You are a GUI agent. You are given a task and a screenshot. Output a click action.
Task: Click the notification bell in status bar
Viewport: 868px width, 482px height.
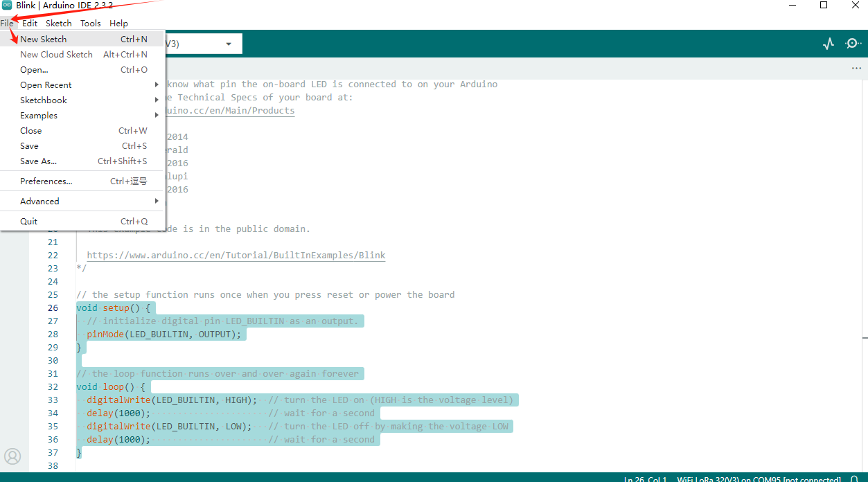853,479
